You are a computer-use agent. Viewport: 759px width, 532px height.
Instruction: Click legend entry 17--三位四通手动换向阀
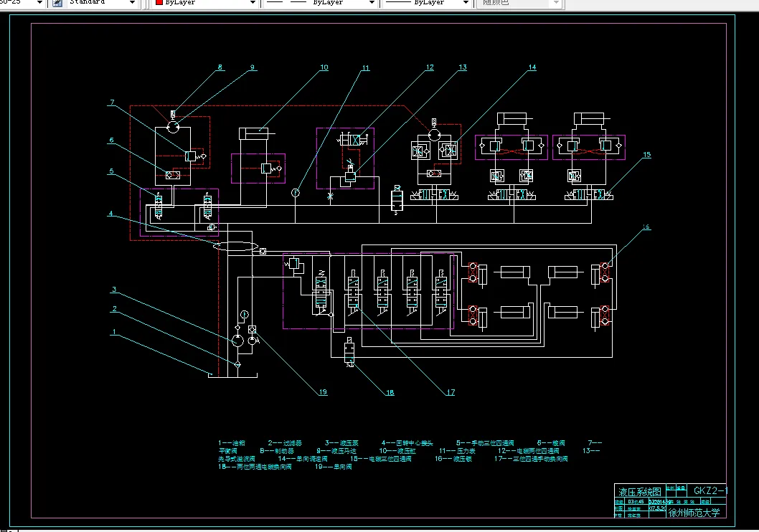click(x=531, y=458)
